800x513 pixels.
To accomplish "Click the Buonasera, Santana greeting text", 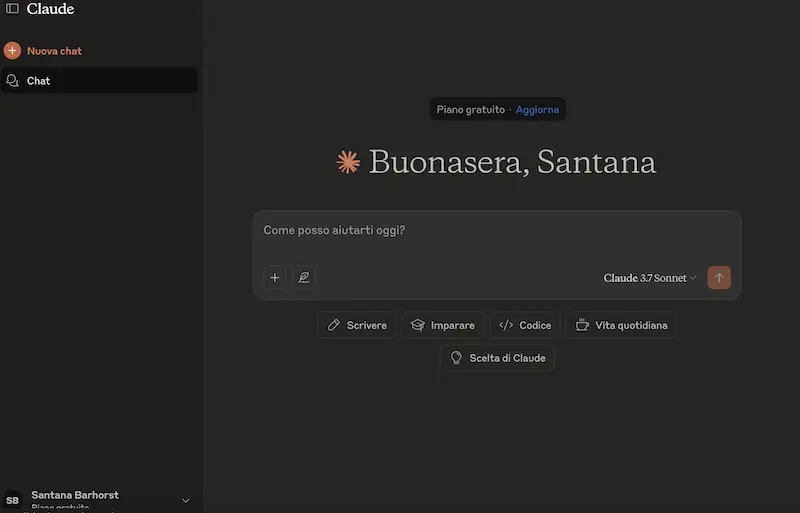I will coord(512,162).
